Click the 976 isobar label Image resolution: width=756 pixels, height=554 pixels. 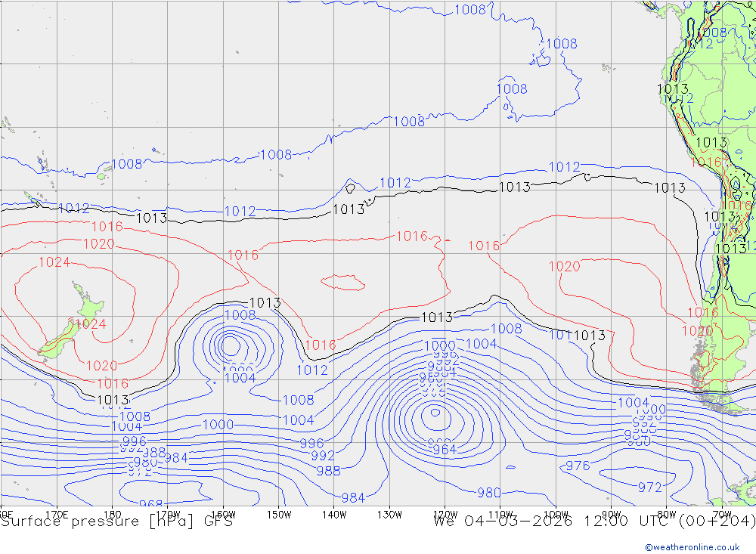click(578, 466)
